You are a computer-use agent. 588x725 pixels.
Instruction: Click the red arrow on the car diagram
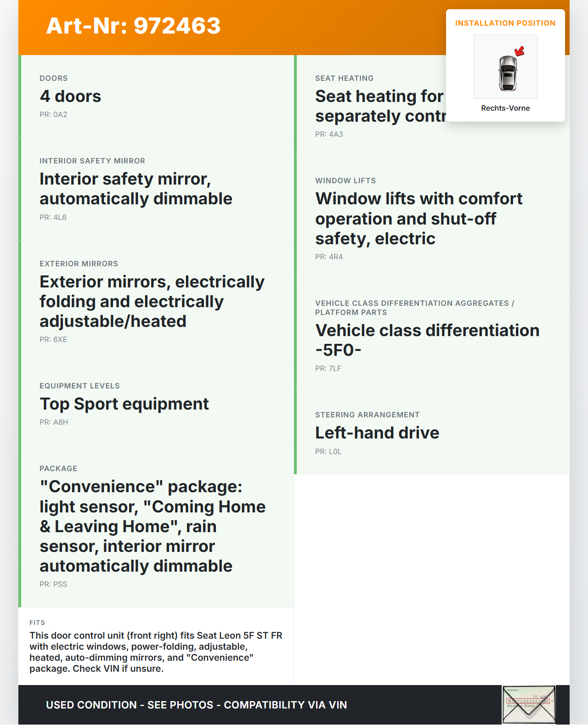(x=519, y=51)
